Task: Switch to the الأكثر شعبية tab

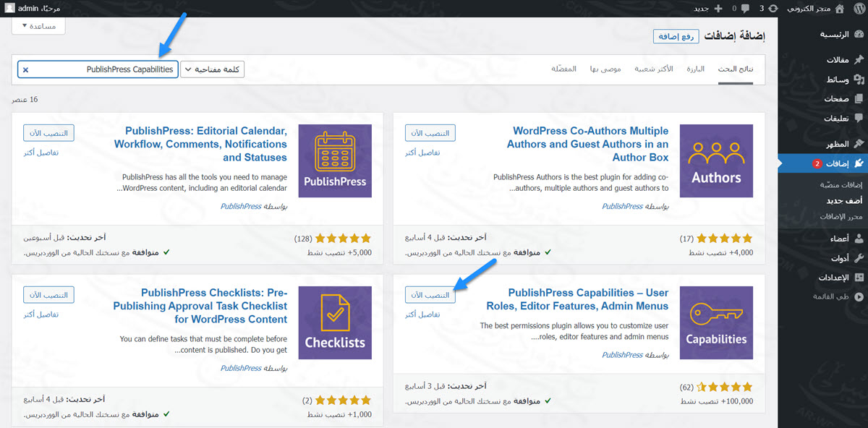Action: [x=654, y=69]
